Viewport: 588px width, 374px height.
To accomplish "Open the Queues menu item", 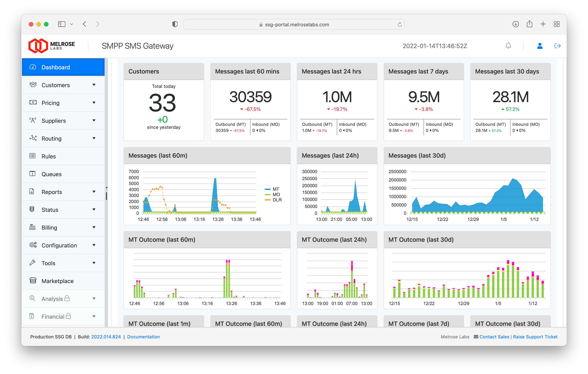I will coord(52,174).
